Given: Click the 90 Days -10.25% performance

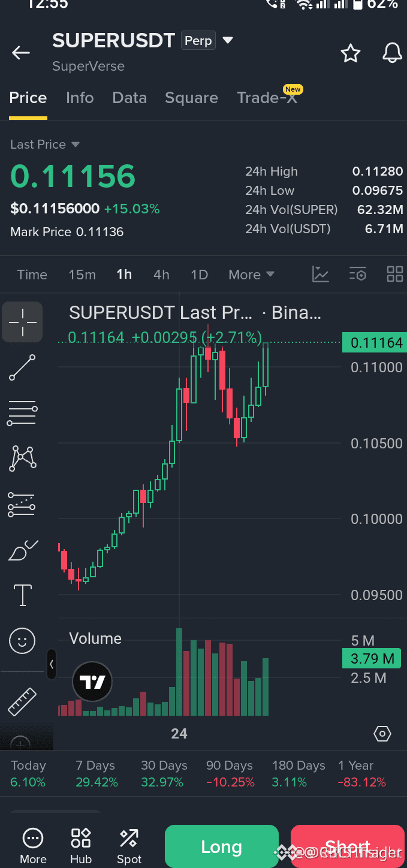Looking at the screenshot, I should coord(230,773).
